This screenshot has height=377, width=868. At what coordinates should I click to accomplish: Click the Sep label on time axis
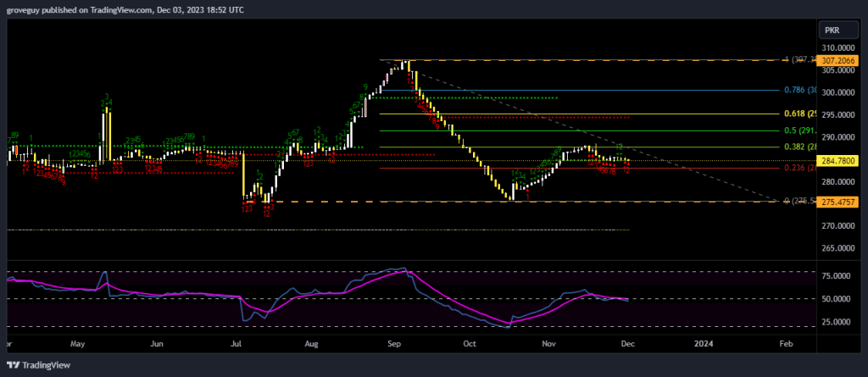click(x=392, y=345)
